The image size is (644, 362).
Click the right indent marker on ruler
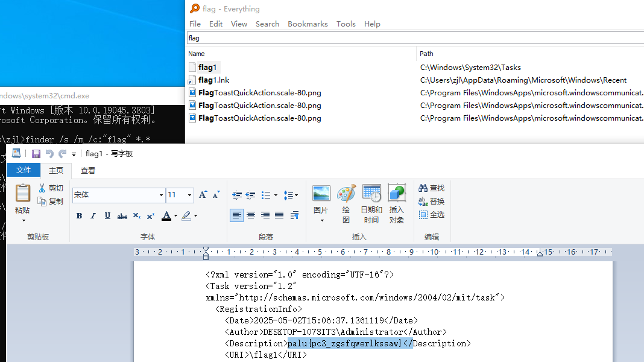point(540,253)
